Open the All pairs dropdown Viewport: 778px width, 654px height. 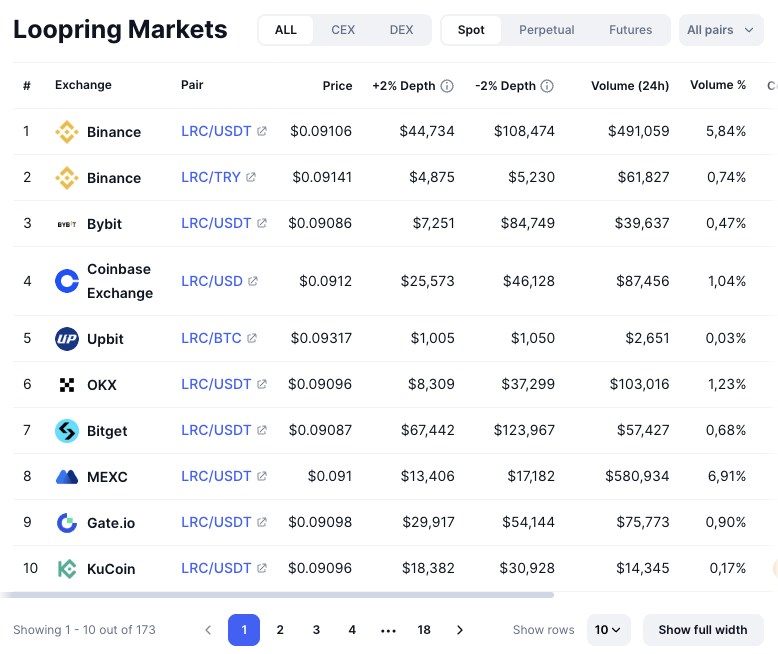click(721, 30)
